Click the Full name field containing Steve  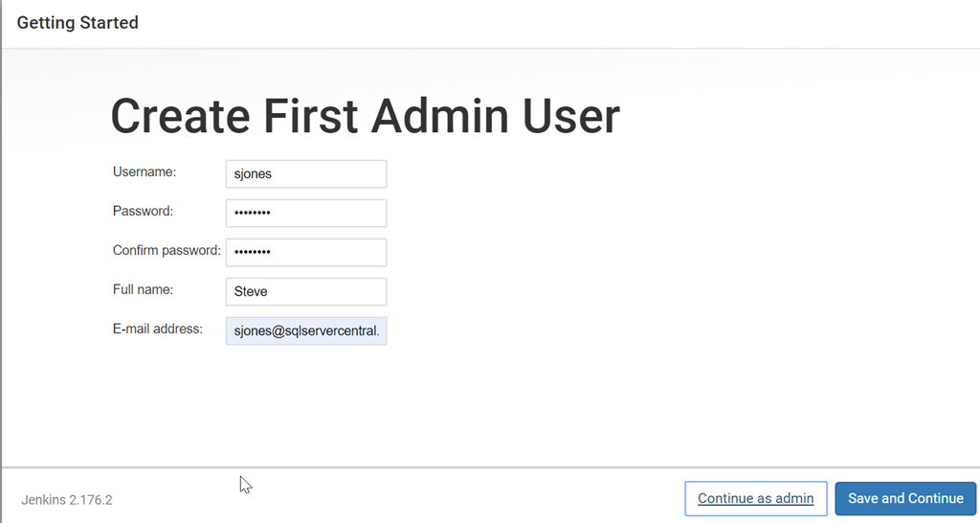(x=306, y=291)
